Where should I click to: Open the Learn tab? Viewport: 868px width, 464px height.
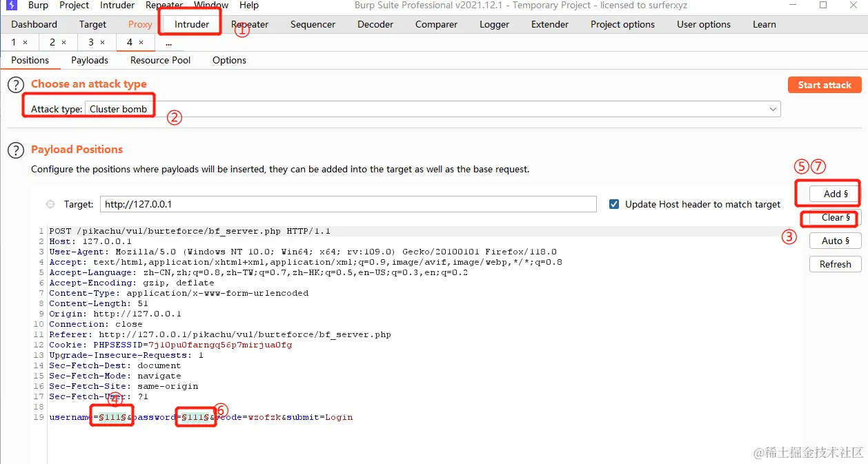coord(765,24)
